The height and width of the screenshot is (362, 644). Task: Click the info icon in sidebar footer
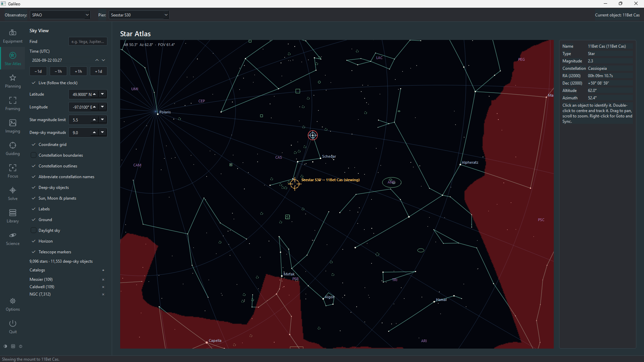(21, 346)
